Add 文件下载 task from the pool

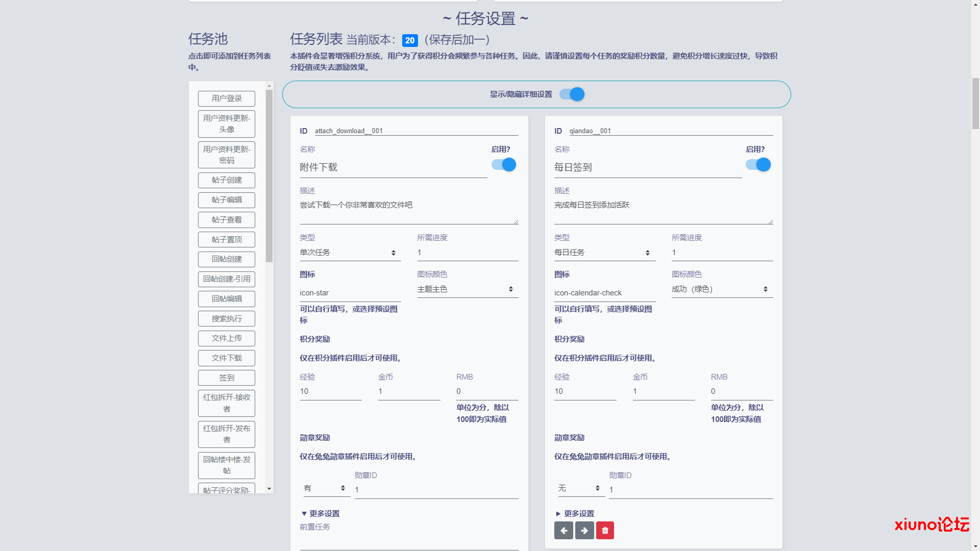[227, 358]
